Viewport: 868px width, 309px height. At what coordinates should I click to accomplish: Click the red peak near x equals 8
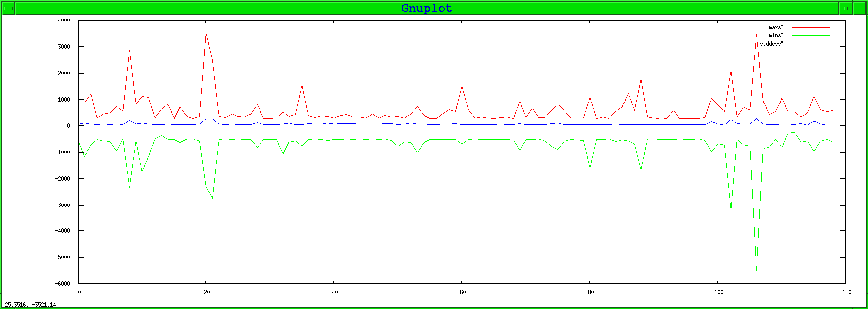tap(129, 50)
